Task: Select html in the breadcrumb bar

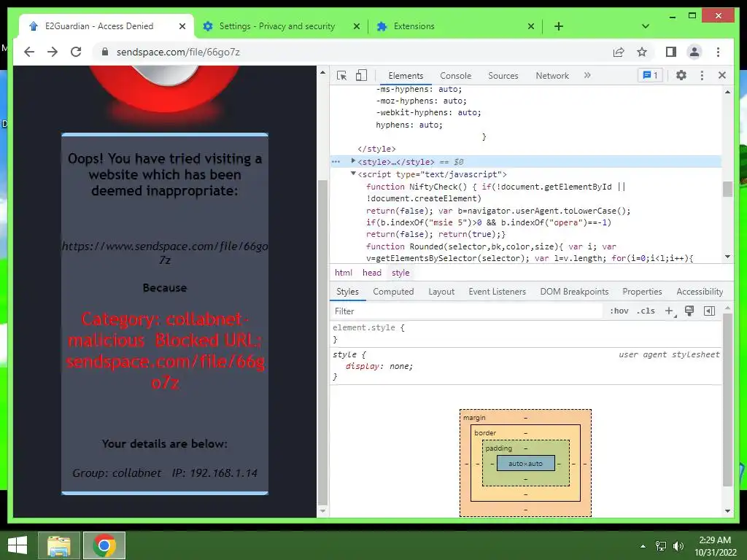Action: tap(343, 273)
